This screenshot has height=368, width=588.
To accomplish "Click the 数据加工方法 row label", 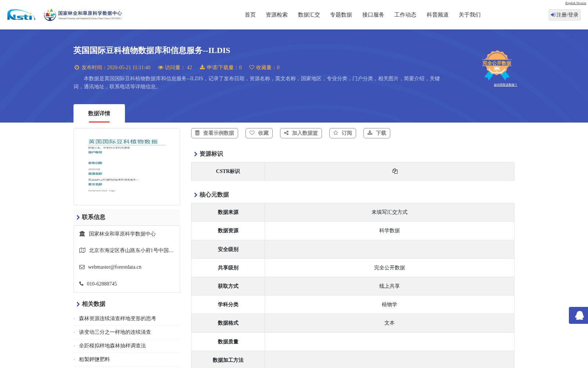I will click(x=228, y=360).
